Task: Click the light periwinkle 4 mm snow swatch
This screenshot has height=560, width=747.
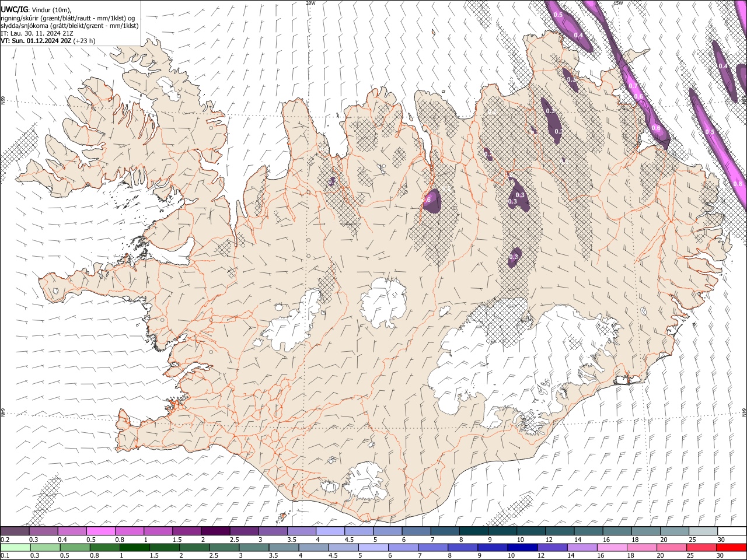Action: coord(330,531)
